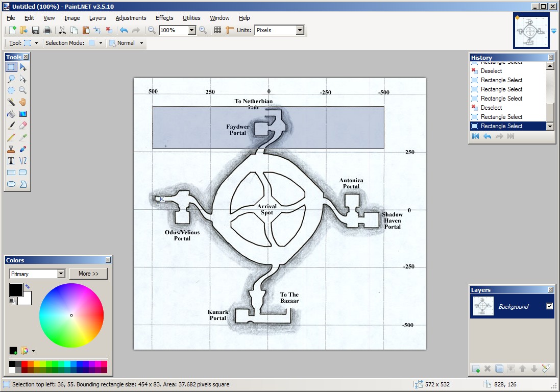
Task: Click the primary black color swatch
Action: coord(16,290)
